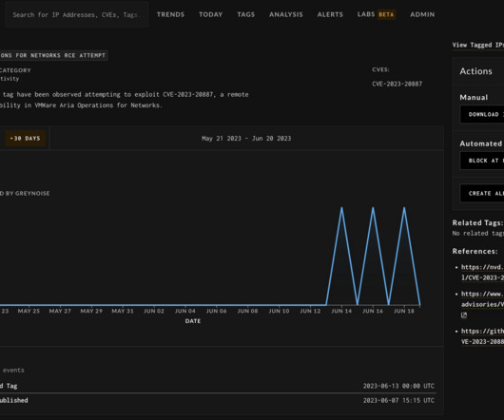This screenshot has height=420, width=504.
Task: Open the github reference link
Action: click(x=482, y=336)
